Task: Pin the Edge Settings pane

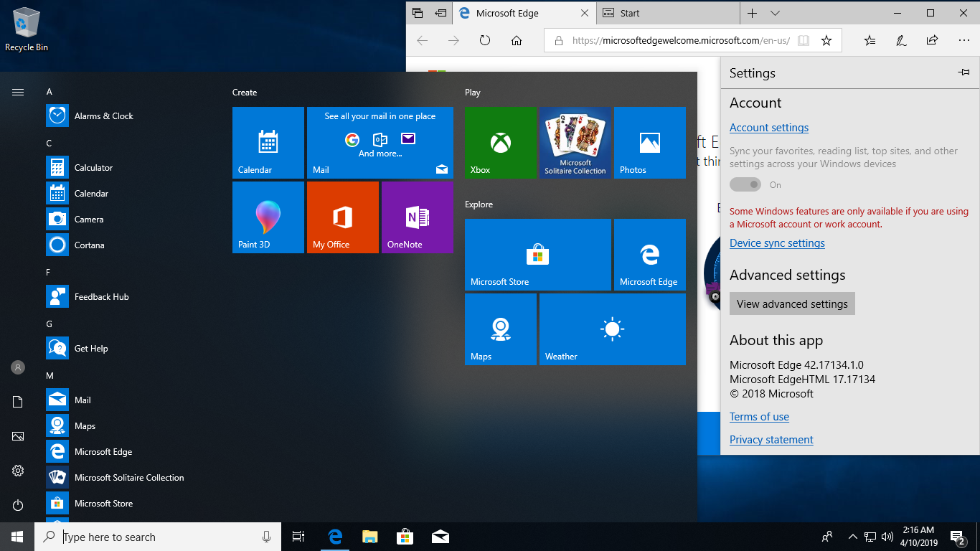Action: coord(963,72)
